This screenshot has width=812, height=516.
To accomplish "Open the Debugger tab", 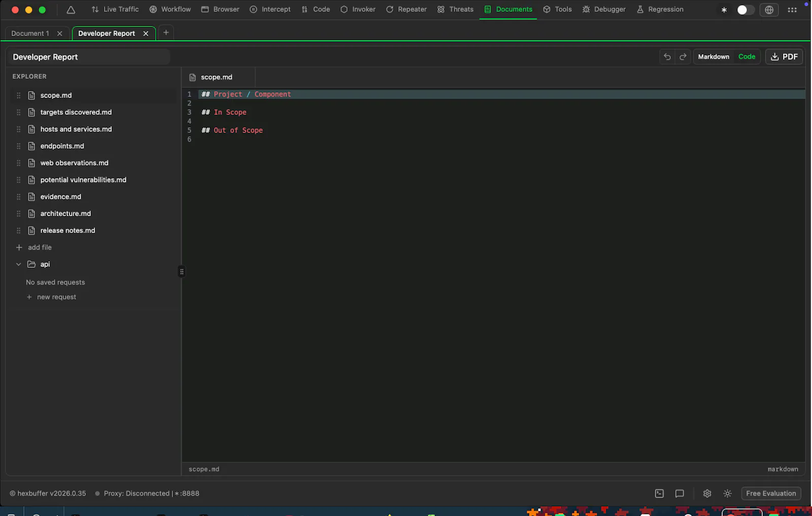I will 604,9.
